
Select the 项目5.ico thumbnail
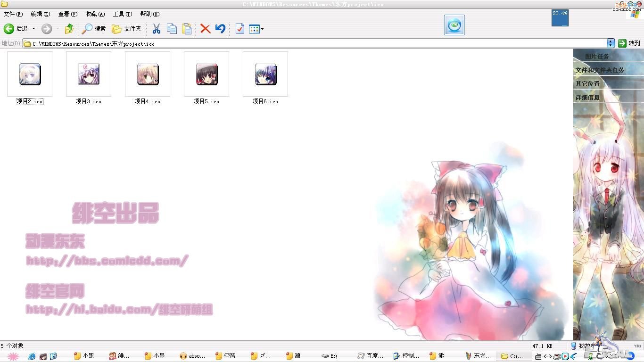click(206, 74)
